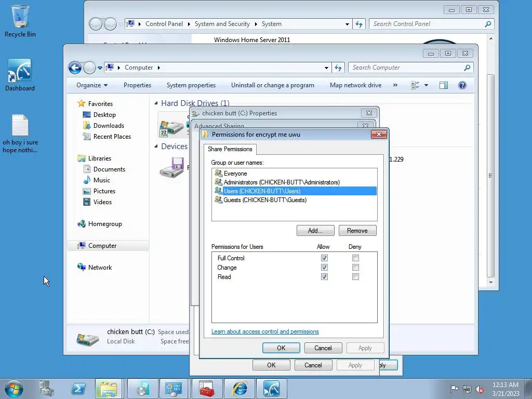Viewport: 532px width, 399px height.
Task: Click Cancel in the Properties dialog
Action: tap(313, 365)
